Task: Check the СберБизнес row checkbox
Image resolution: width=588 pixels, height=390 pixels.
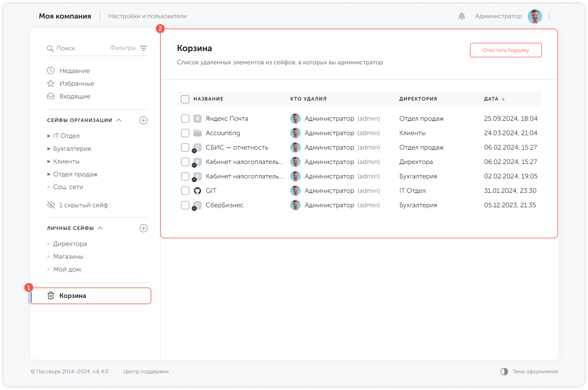Action: [185, 205]
